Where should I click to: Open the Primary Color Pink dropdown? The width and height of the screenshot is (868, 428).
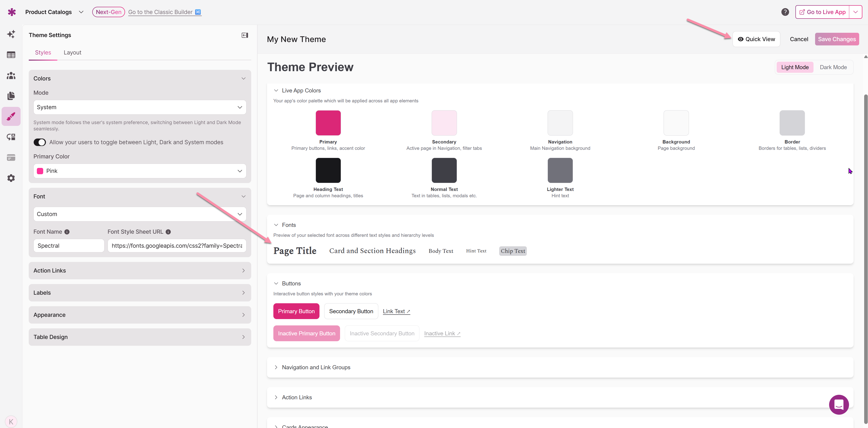pyautogui.click(x=140, y=171)
